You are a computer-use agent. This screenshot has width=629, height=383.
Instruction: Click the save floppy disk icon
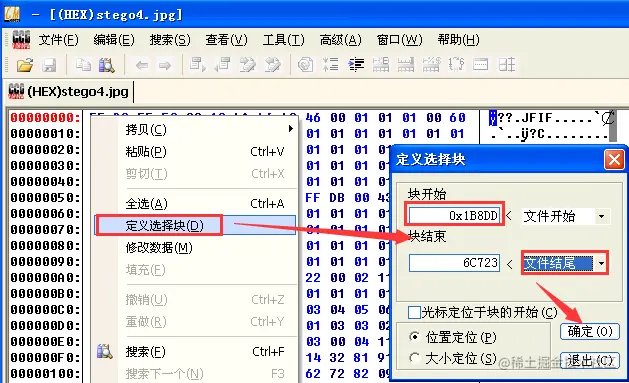point(49,65)
